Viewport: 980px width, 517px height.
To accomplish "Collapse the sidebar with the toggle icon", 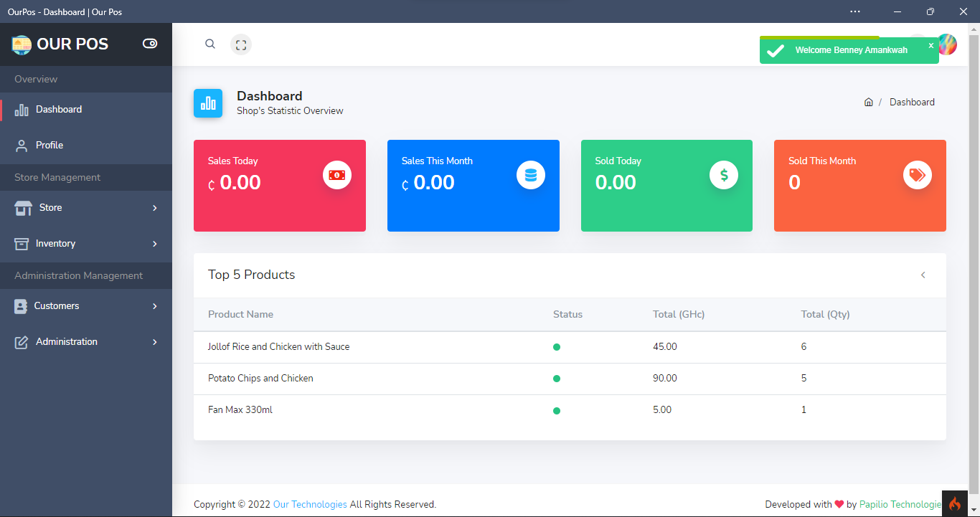I will pos(150,44).
